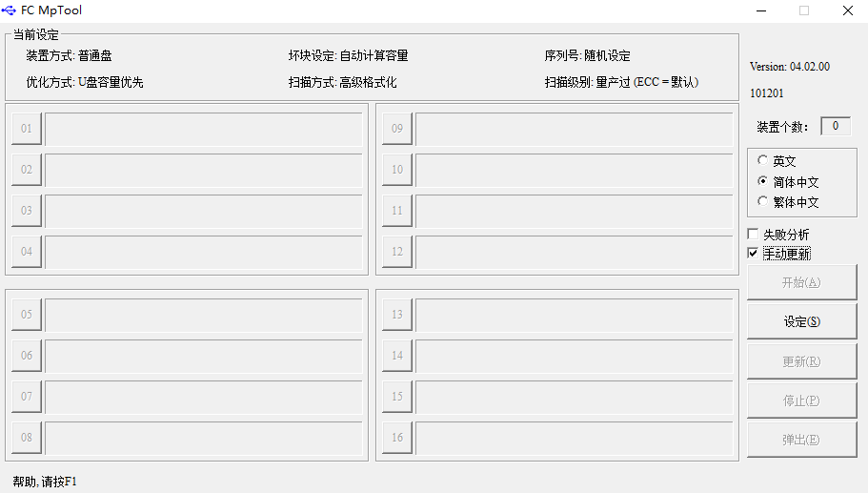Select port slot button 12
This screenshot has width=868, height=493.
point(397,252)
